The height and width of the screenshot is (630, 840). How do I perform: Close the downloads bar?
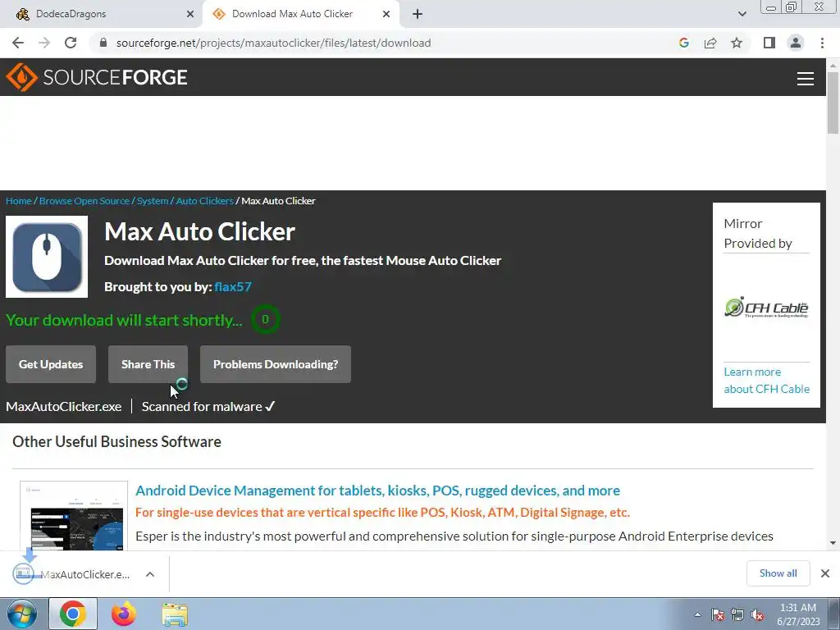(x=825, y=573)
